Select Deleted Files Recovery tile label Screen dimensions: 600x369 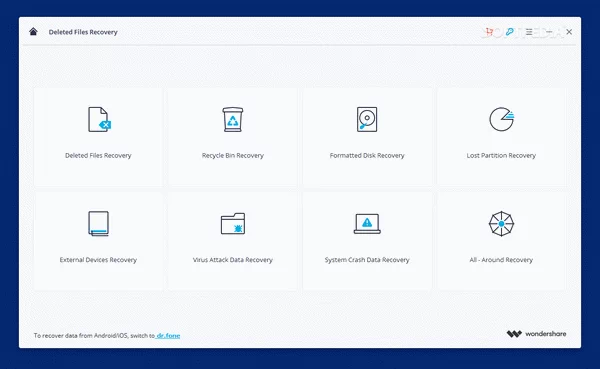(x=98, y=155)
